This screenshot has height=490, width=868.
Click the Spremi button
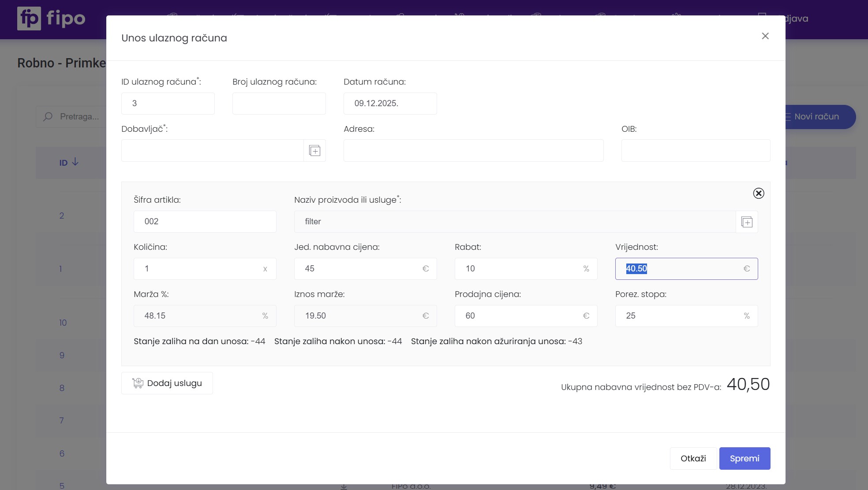tap(744, 458)
